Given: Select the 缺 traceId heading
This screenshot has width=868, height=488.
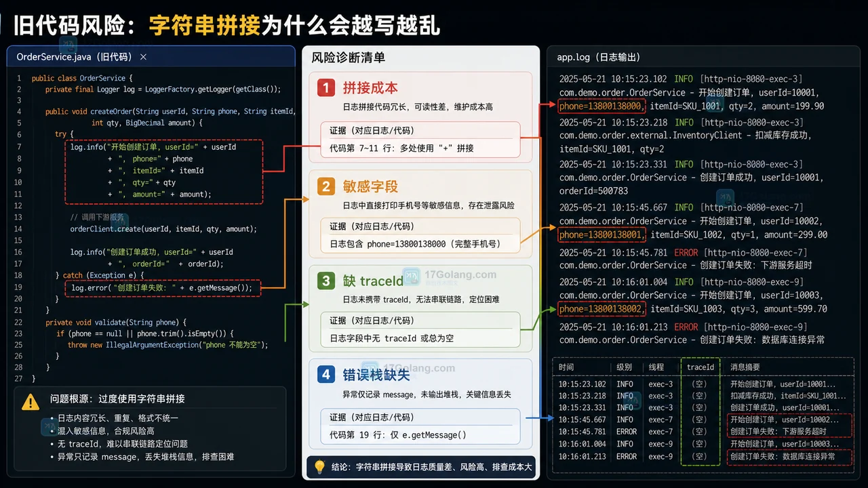Looking at the screenshot, I should point(373,281).
